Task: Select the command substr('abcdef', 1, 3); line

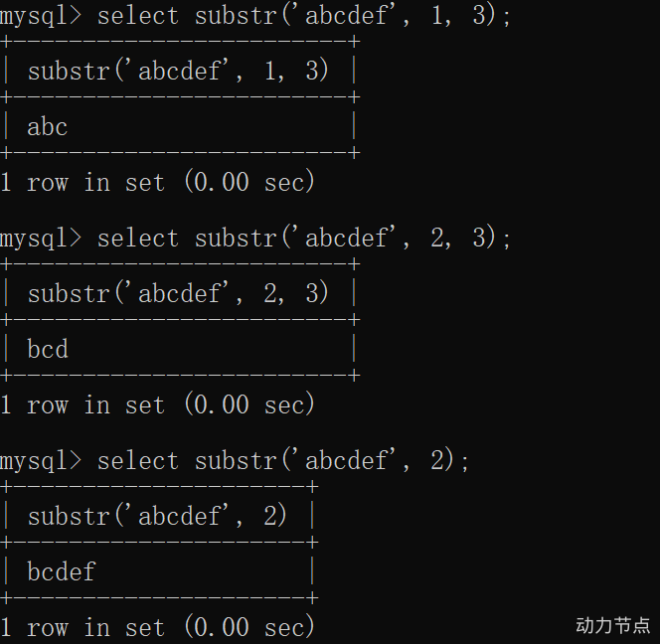Action: pos(303,16)
